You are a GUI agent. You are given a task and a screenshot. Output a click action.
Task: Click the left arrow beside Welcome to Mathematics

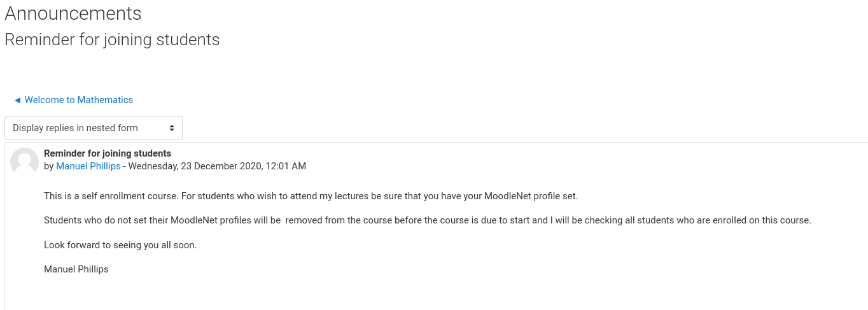tap(18, 100)
